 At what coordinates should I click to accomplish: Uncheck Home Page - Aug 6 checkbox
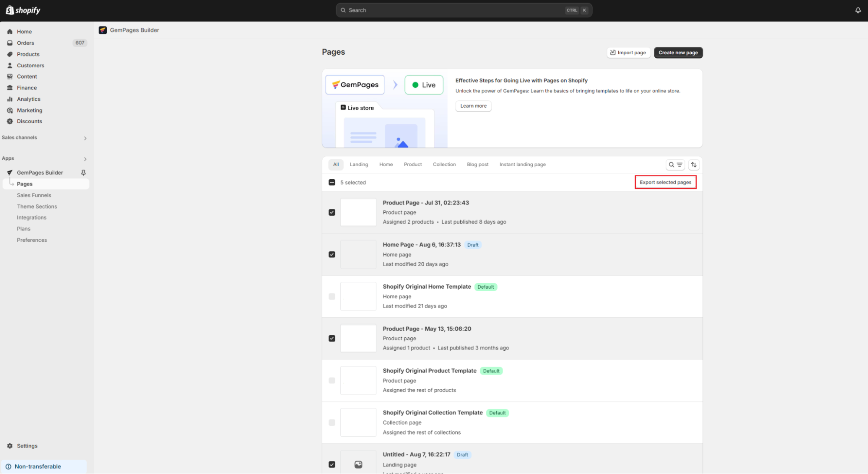pyautogui.click(x=332, y=254)
